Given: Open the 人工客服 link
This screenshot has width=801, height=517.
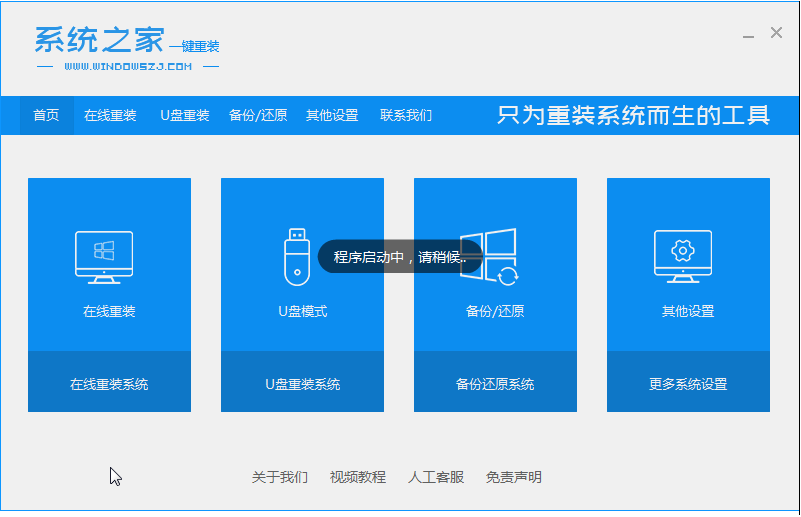Looking at the screenshot, I should pyautogui.click(x=436, y=477).
